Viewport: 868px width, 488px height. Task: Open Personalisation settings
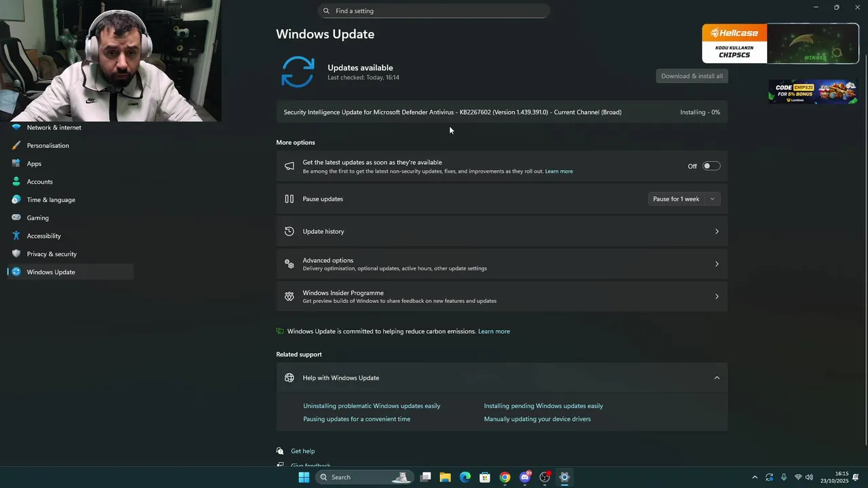pos(71,146)
